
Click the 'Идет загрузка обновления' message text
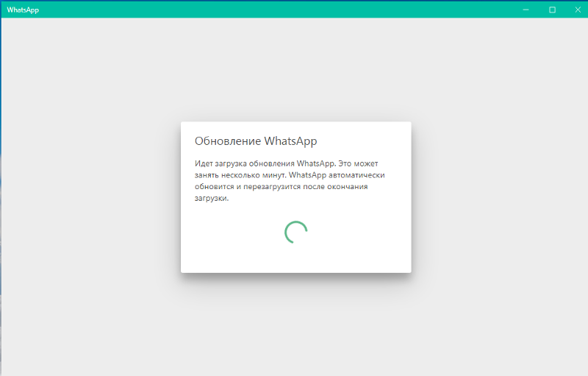point(290,181)
